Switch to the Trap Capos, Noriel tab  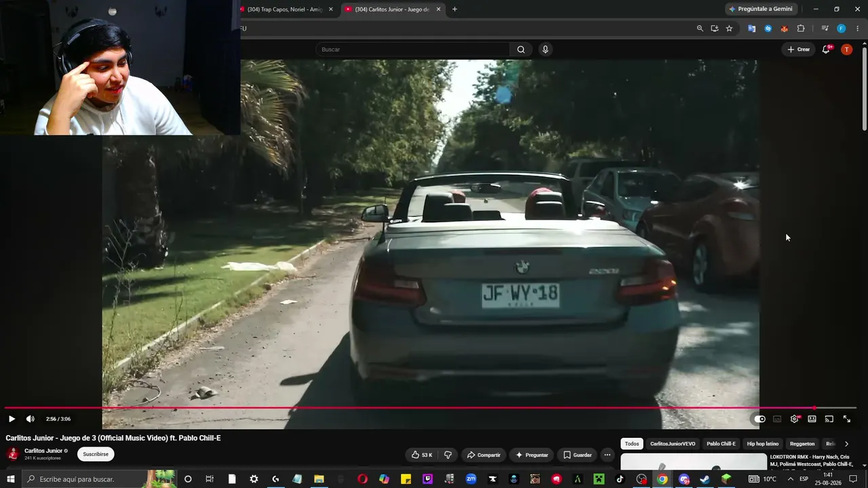[x=285, y=9]
